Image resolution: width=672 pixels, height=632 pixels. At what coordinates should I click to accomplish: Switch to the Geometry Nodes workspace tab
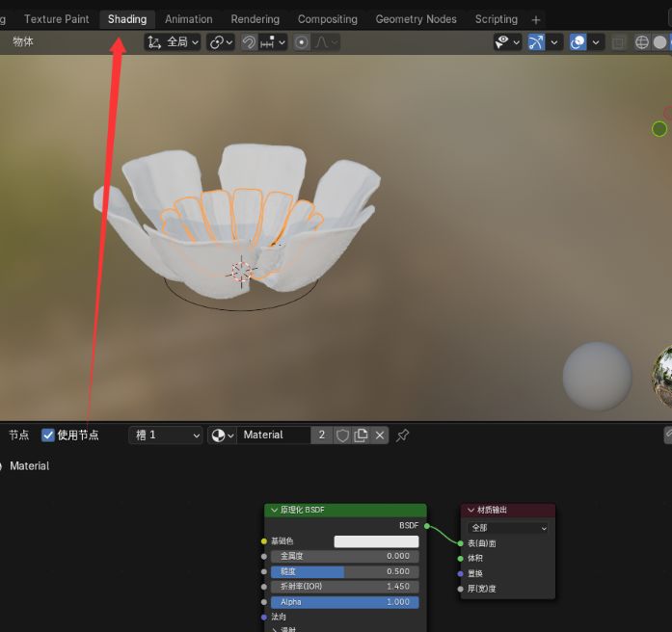click(x=417, y=19)
